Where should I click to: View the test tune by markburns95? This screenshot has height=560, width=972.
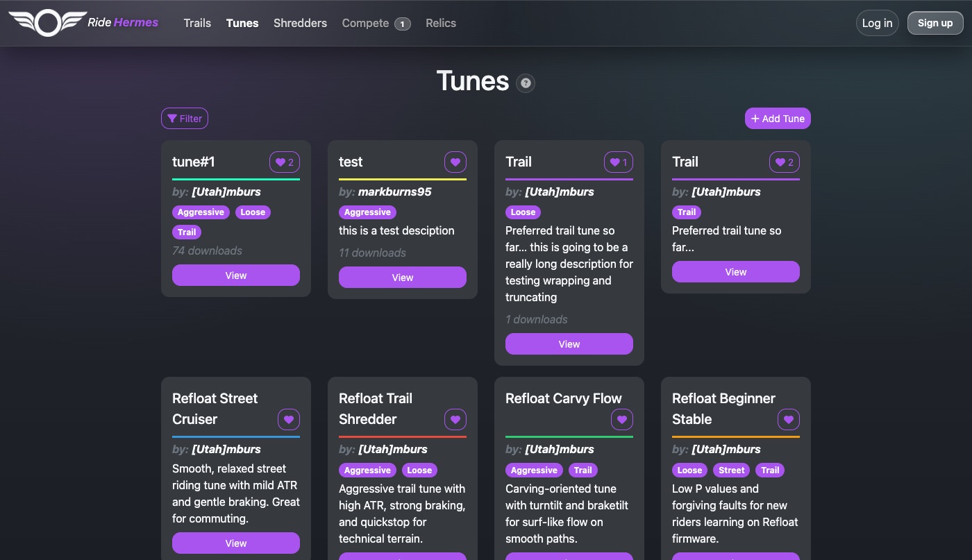[403, 278]
